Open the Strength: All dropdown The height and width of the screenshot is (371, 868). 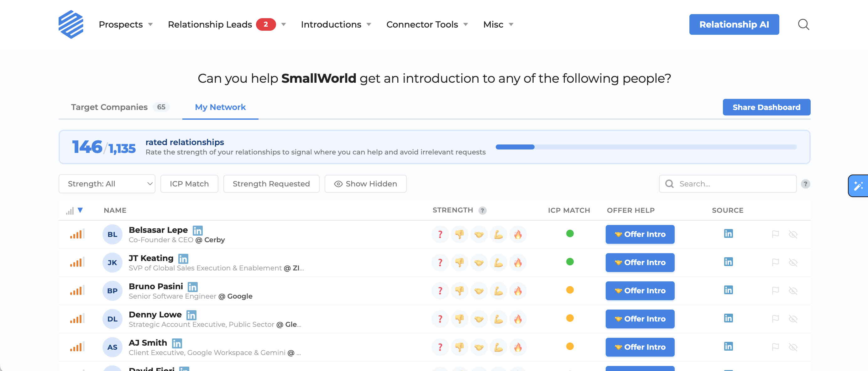(107, 184)
